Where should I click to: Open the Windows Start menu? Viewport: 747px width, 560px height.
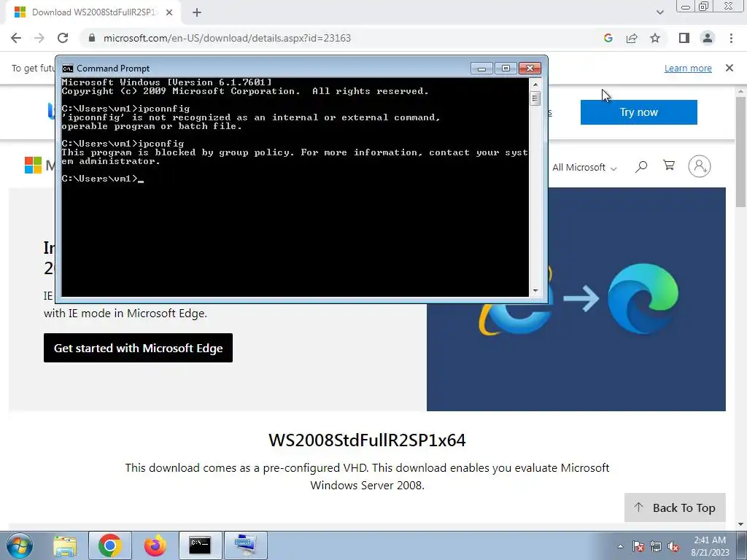pos(19,545)
